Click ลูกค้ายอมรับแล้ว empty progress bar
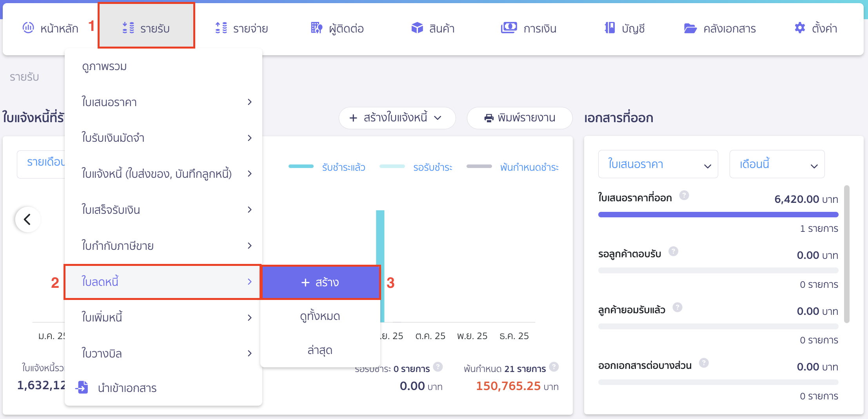The width and height of the screenshot is (868, 419). click(x=718, y=326)
